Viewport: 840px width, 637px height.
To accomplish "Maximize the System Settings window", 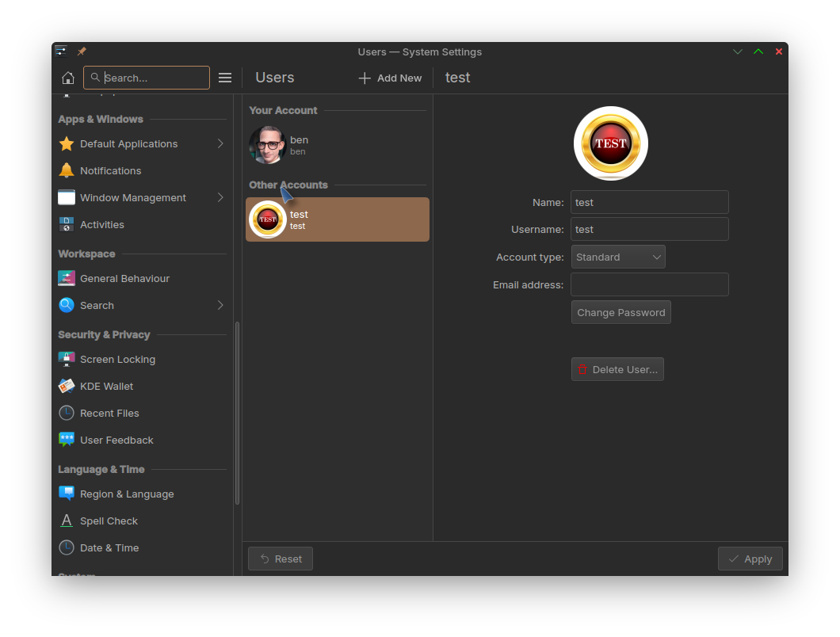I will tap(758, 51).
